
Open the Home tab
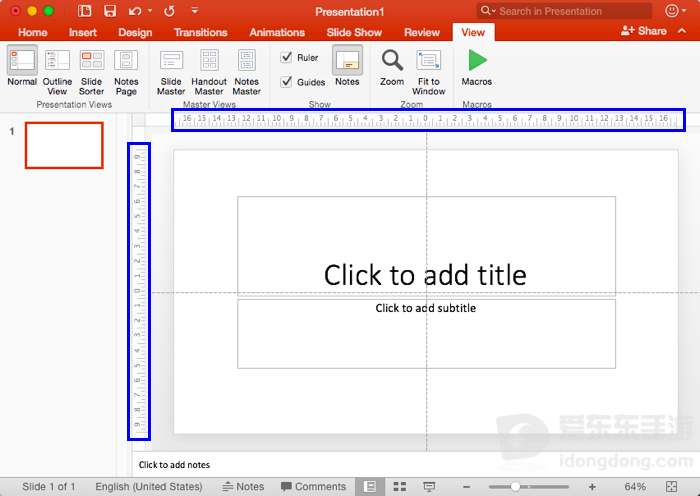tap(33, 32)
